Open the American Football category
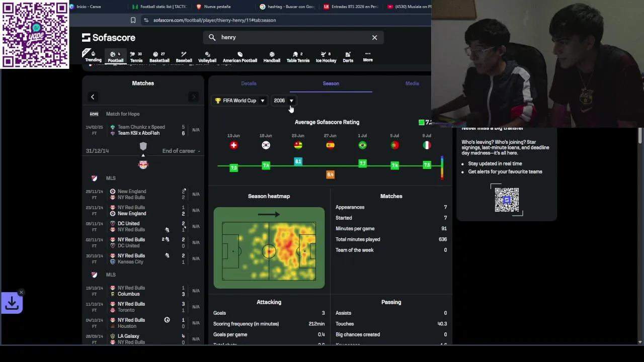Screen dimensions: 644x362 (x=239, y=56)
